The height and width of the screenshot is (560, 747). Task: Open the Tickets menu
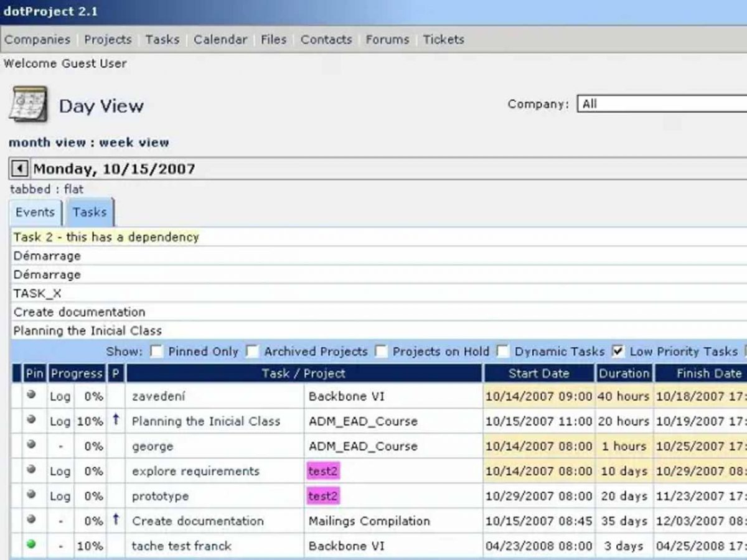pos(444,39)
